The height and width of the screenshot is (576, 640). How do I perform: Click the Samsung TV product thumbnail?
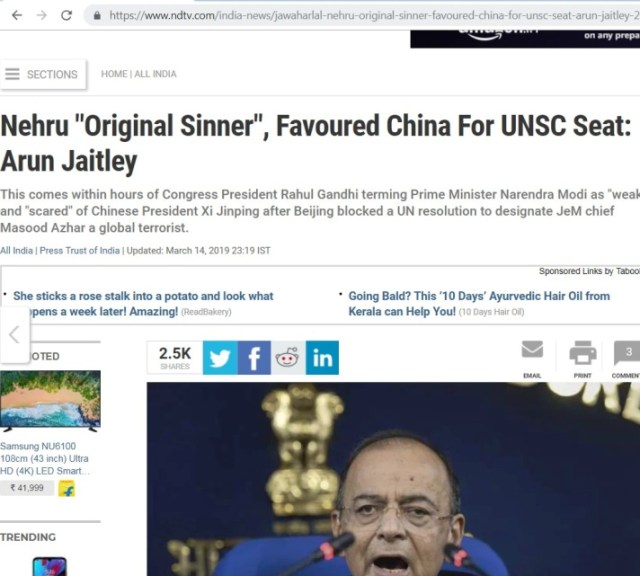50,401
